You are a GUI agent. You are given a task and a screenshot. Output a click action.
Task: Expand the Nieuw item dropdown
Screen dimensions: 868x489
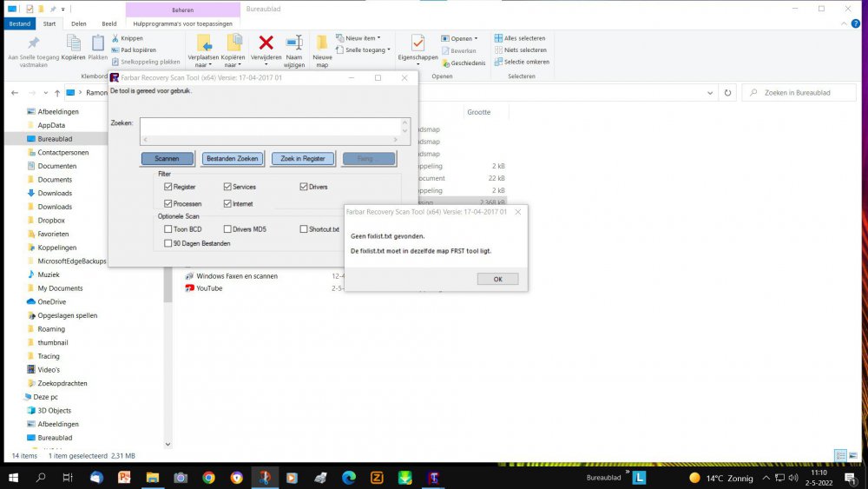point(362,38)
